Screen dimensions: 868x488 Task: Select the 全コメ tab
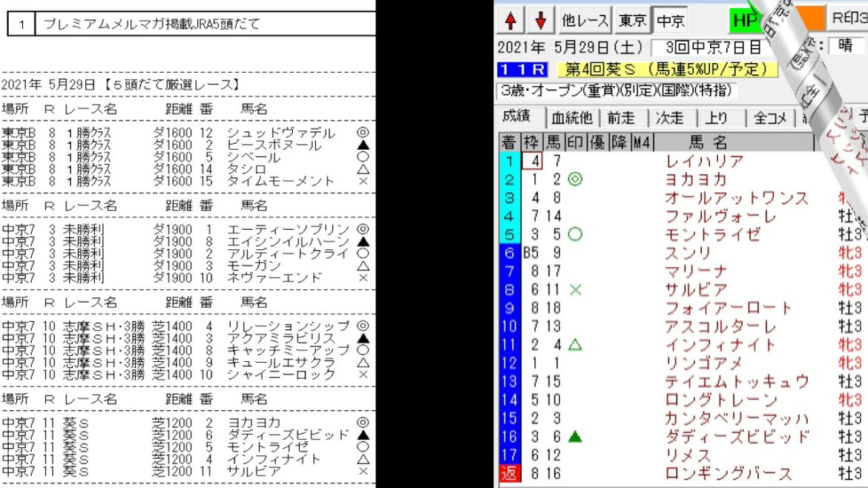[769, 117]
